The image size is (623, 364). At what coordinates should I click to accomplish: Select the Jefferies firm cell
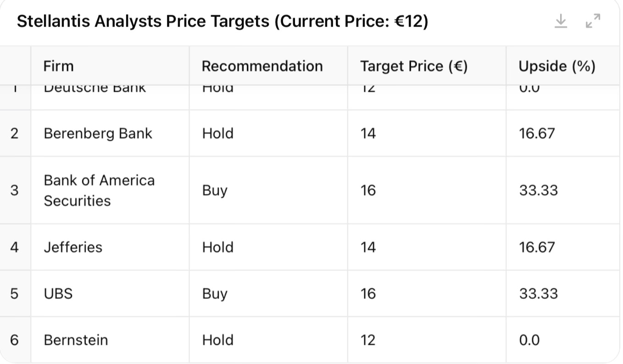pyautogui.click(x=73, y=247)
